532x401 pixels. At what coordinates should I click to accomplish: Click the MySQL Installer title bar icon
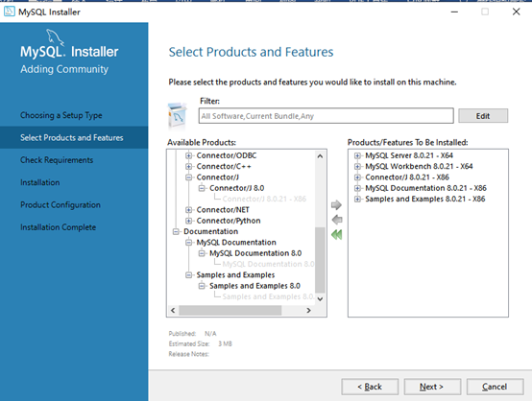click(x=10, y=12)
